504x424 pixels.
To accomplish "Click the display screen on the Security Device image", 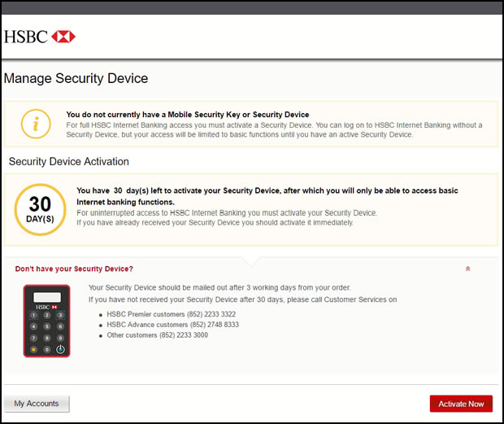I will pos(46,295).
